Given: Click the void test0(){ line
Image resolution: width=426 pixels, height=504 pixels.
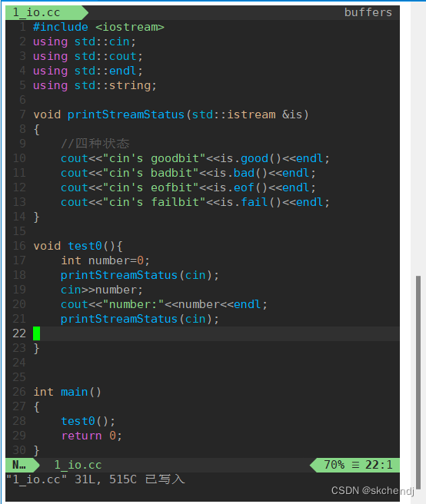Looking at the screenshot, I should (x=78, y=246).
